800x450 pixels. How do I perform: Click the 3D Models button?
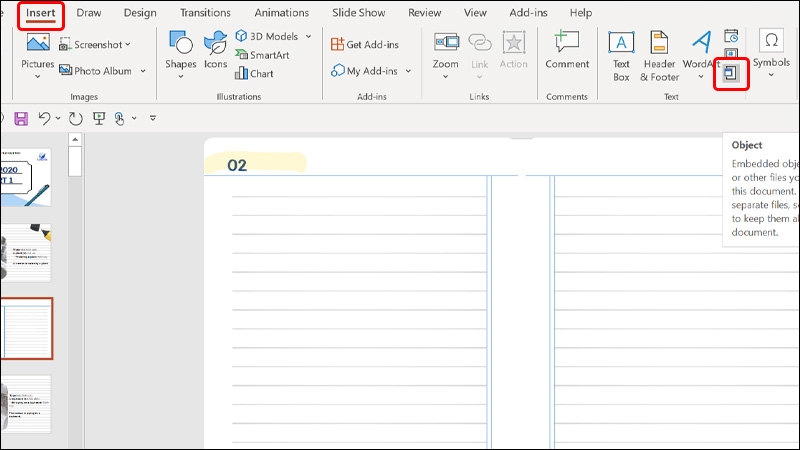pyautogui.click(x=266, y=36)
